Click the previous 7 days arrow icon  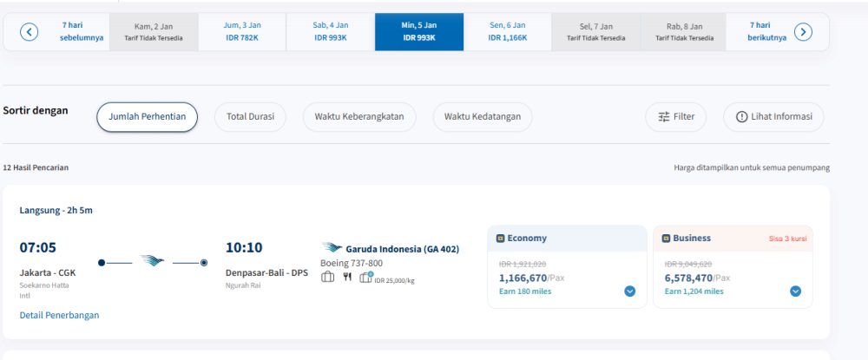(x=29, y=32)
